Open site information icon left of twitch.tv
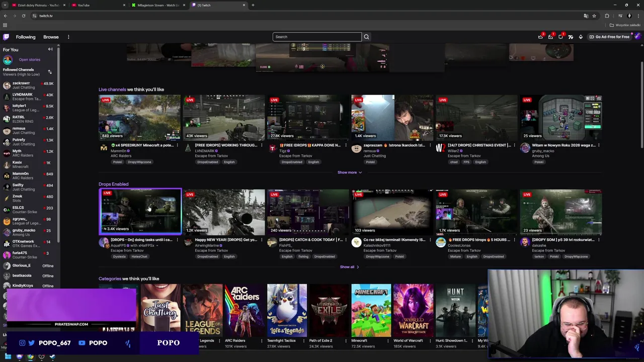 (x=34, y=16)
